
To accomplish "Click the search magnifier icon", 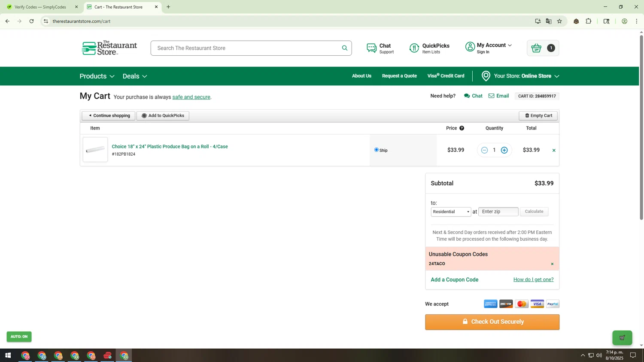I will (x=344, y=48).
